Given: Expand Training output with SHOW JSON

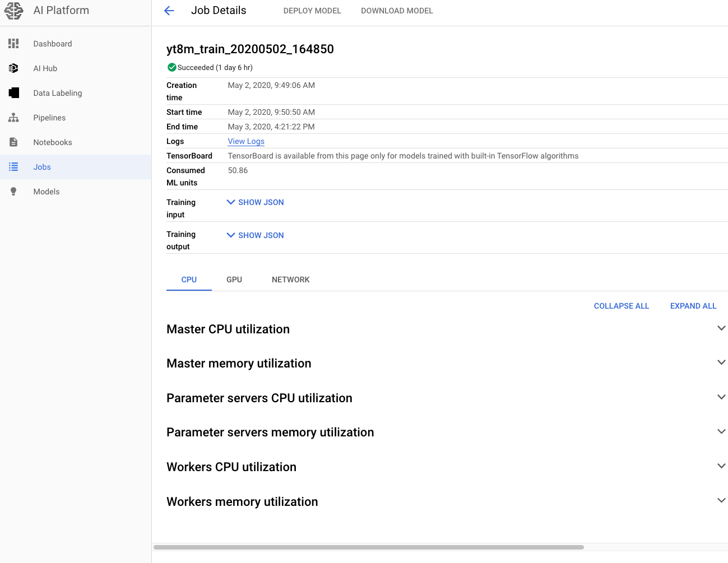Looking at the screenshot, I should point(256,235).
